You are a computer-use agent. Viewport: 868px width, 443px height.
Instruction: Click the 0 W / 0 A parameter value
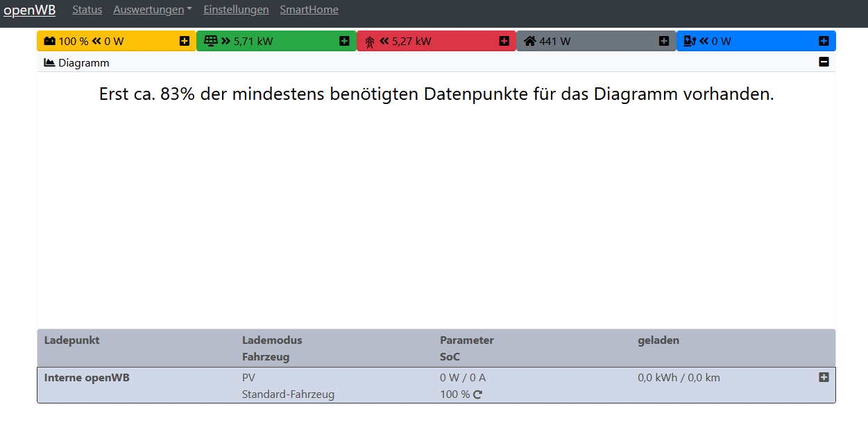[x=463, y=378]
